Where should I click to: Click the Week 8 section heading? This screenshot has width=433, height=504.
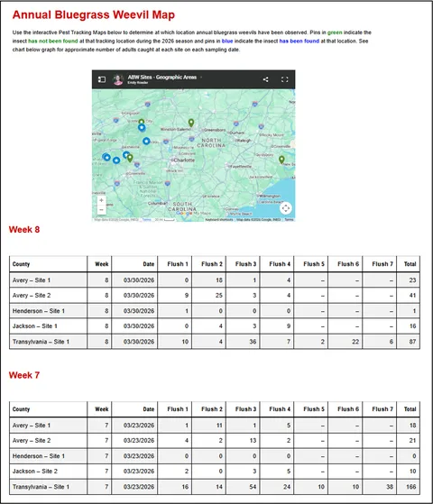pos(24,230)
